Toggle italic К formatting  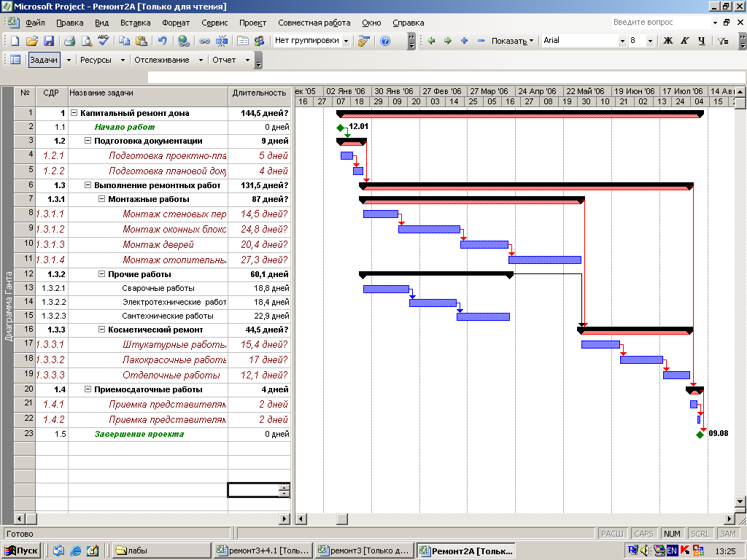pyautogui.click(x=684, y=41)
